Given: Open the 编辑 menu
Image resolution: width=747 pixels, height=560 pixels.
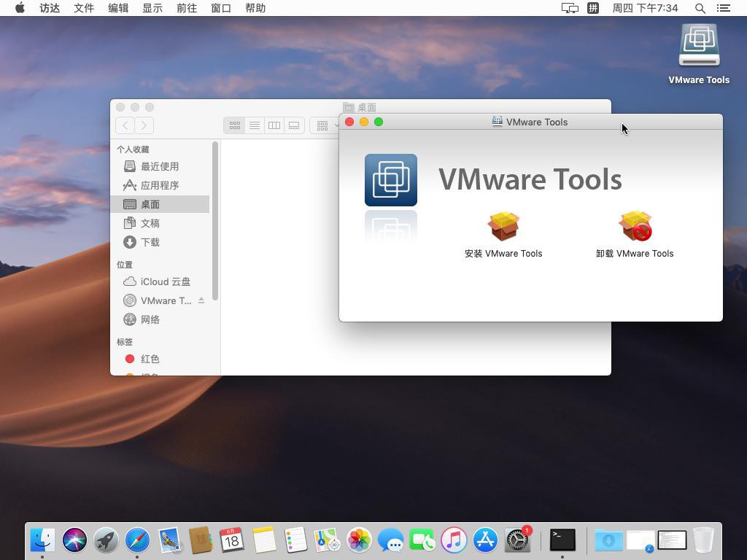Looking at the screenshot, I should 118,8.
